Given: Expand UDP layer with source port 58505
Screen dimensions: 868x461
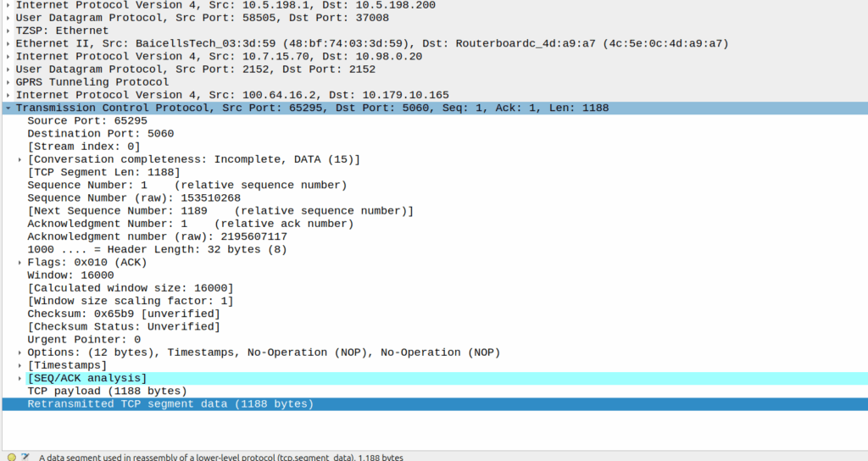Looking at the screenshot, I should click(x=8, y=17).
